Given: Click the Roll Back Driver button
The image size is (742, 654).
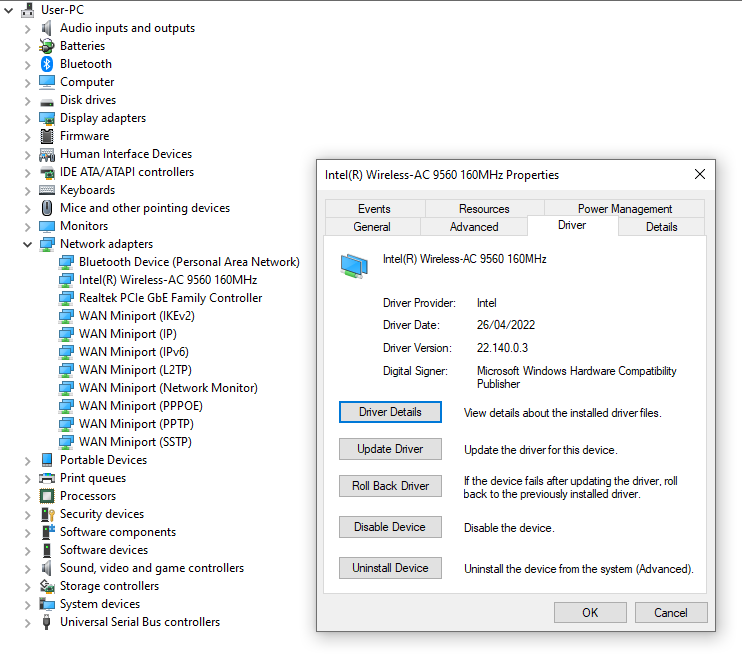Looking at the screenshot, I should tap(390, 486).
